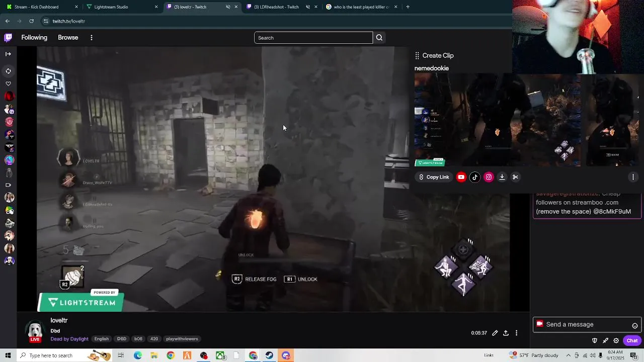
Task: Click the Twitch home logo
Action: (8, 38)
